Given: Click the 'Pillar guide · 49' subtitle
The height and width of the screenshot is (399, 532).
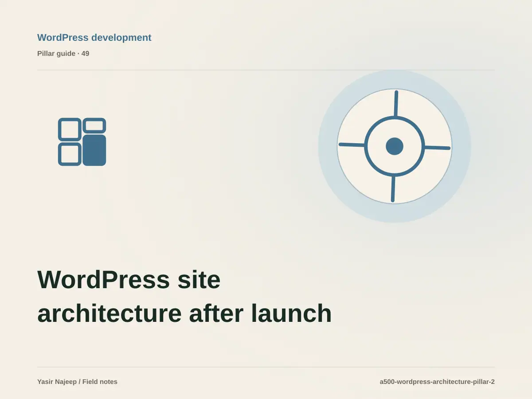Looking at the screenshot, I should (x=63, y=54).
